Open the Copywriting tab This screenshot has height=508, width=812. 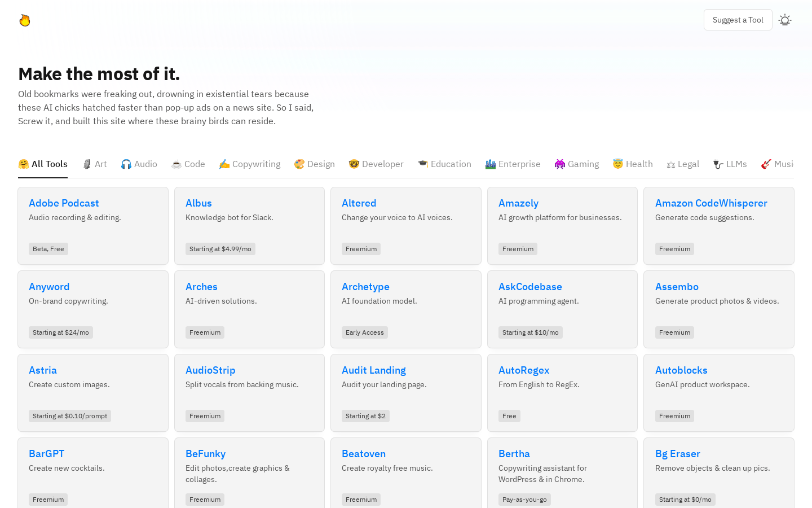pyautogui.click(x=249, y=164)
